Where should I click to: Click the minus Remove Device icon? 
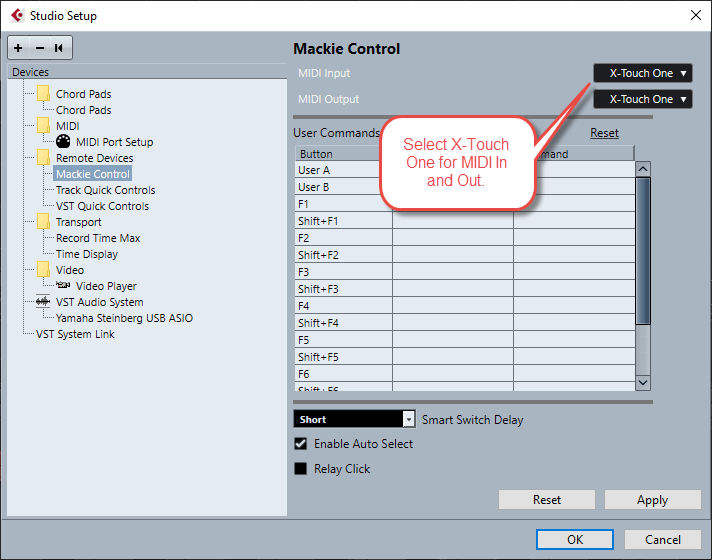pyautogui.click(x=40, y=48)
